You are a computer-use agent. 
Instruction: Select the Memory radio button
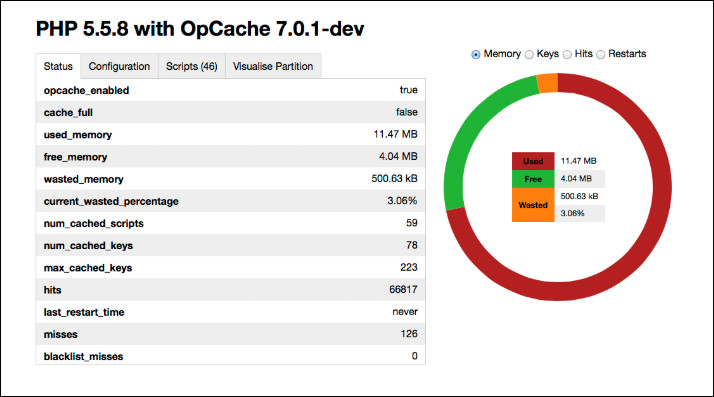tap(476, 55)
